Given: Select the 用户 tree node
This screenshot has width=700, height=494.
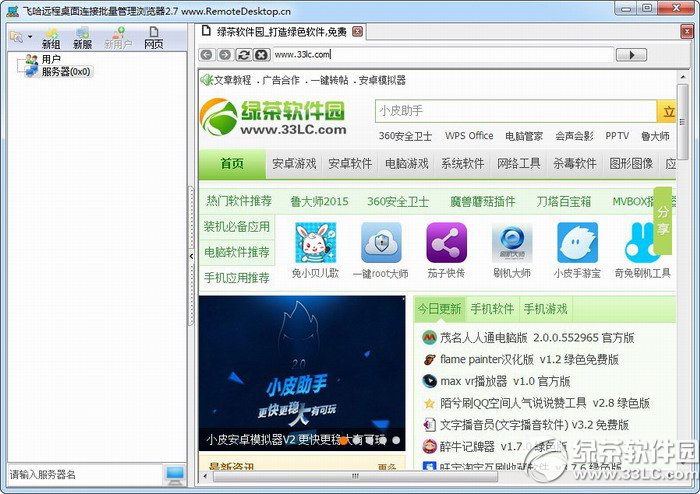Looking at the screenshot, I should click(51, 59).
